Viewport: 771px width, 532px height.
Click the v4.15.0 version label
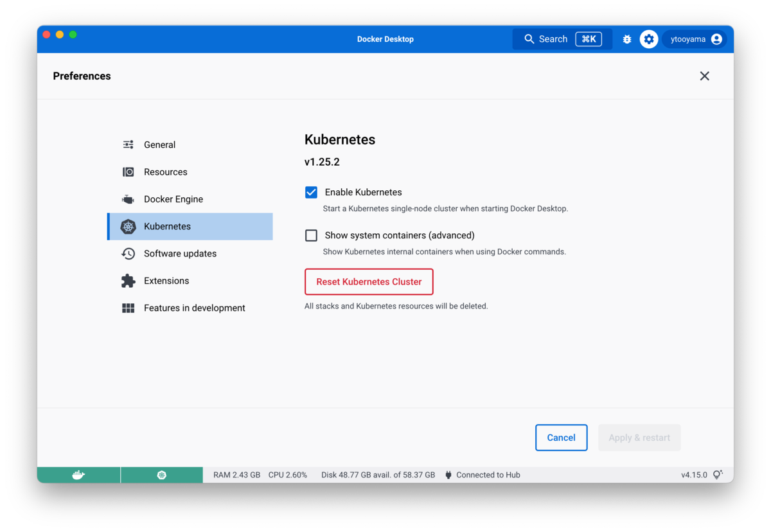pyautogui.click(x=694, y=475)
